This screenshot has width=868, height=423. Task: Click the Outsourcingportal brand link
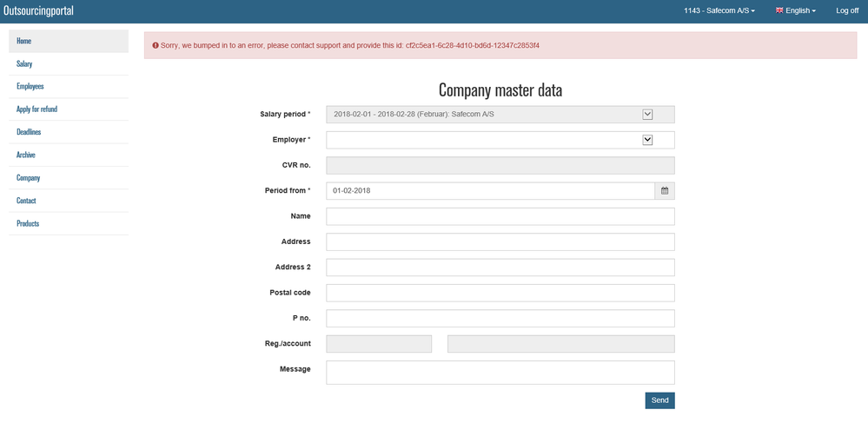38,10
